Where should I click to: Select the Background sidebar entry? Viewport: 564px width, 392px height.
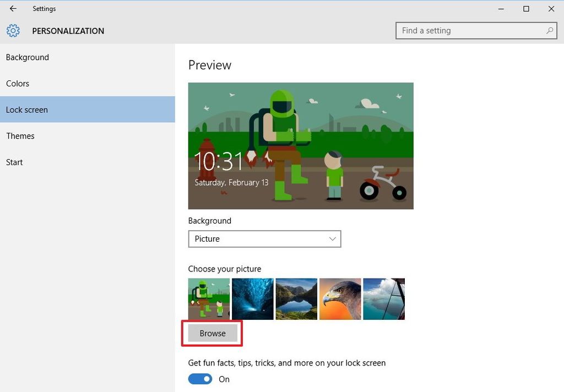[x=27, y=57]
